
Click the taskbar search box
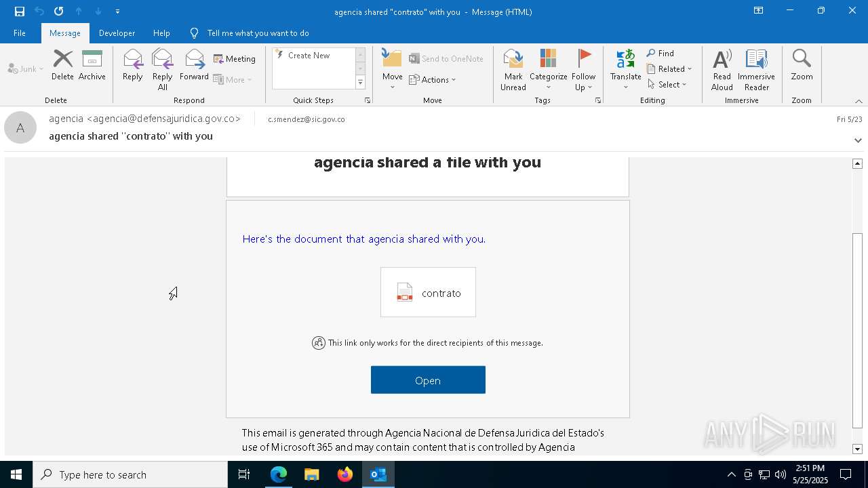pyautogui.click(x=130, y=474)
